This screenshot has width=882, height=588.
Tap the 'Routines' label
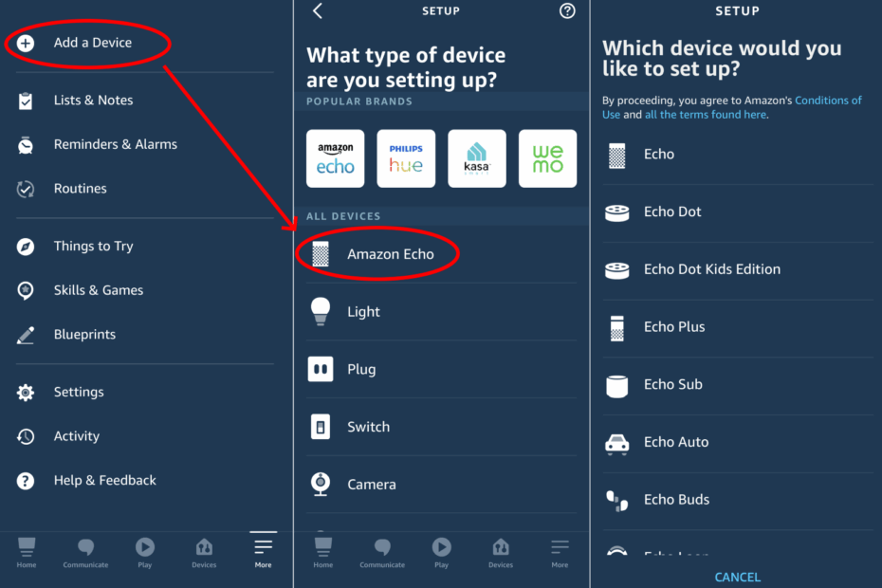click(81, 189)
